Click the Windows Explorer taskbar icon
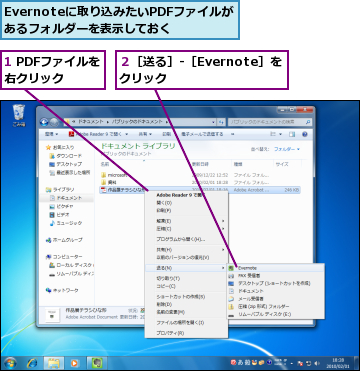360x371 pixels. coord(53,362)
